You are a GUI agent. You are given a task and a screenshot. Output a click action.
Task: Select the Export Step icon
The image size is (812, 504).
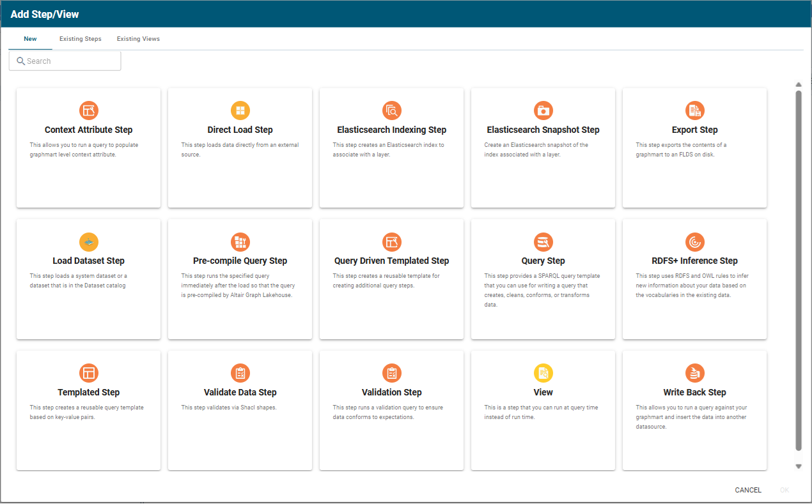[x=694, y=111]
